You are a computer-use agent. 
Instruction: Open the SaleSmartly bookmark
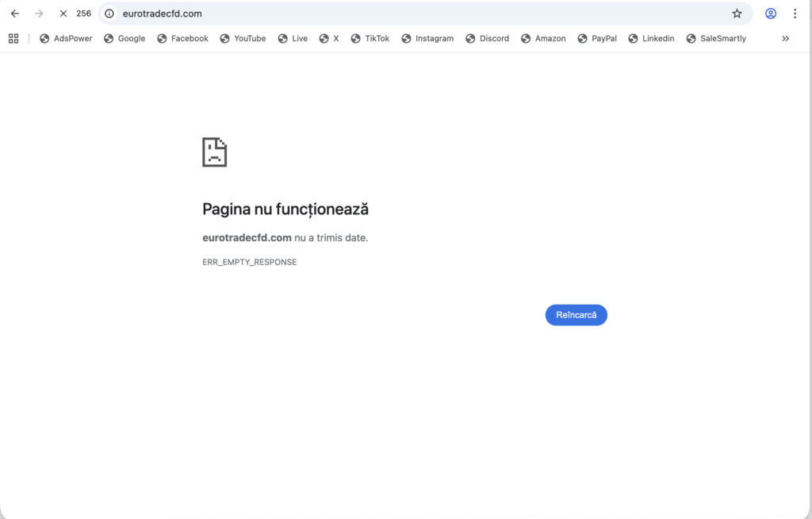point(716,38)
